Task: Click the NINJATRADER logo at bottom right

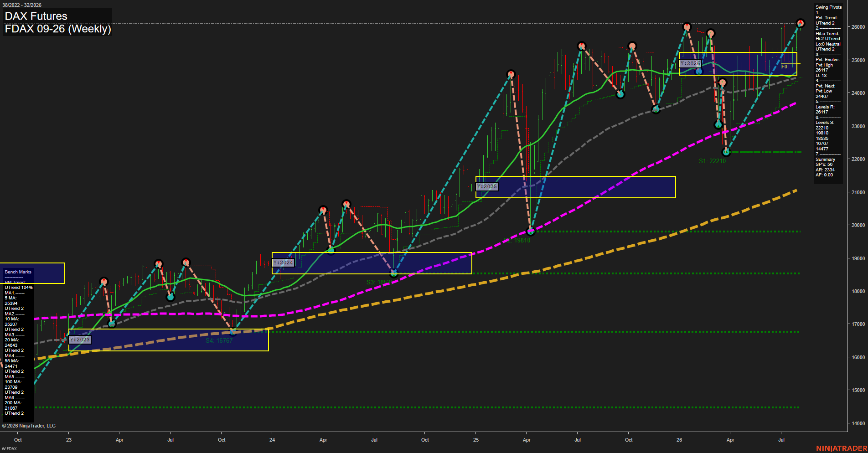Action: point(842,448)
